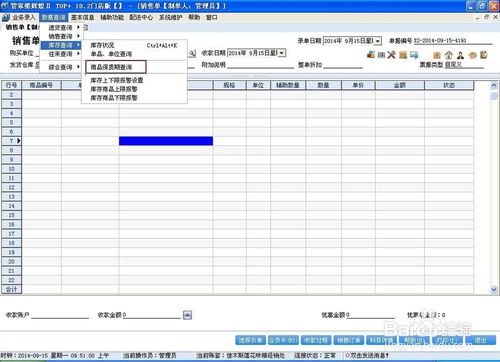The width and height of the screenshot is (500, 362).
Task: Click the 整单折扣 input field
Action: (x=343, y=65)
